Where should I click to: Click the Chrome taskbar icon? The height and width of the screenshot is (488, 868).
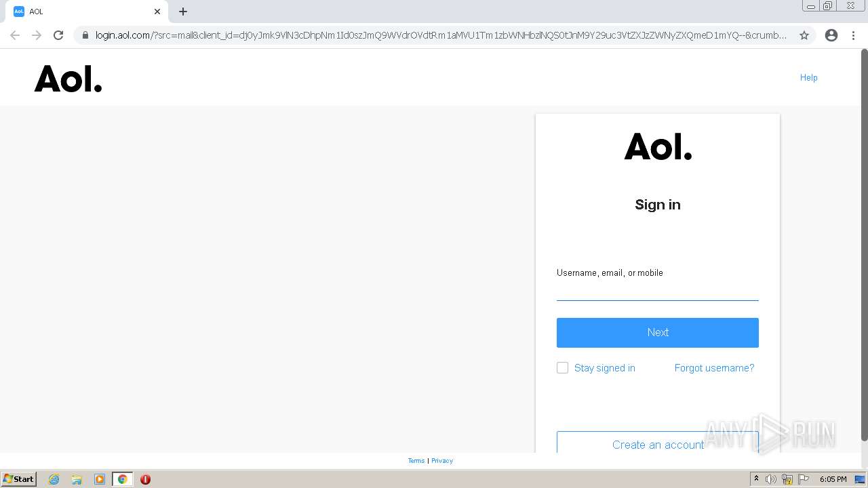pos(123,479)
